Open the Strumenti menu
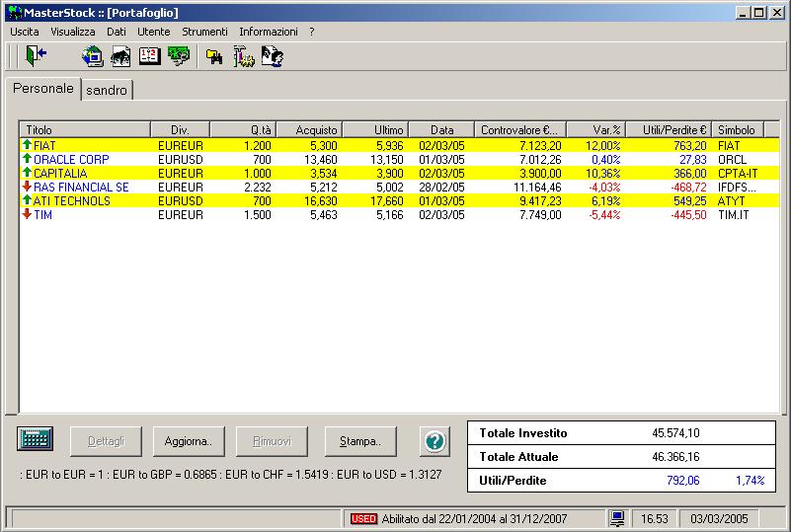Screen dimensions: 791x532 [204, 32]
